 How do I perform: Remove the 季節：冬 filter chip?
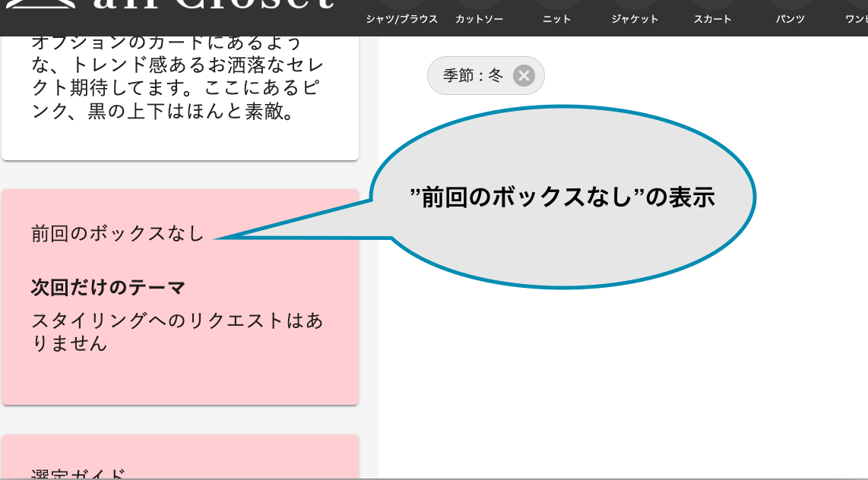point(524,76)
